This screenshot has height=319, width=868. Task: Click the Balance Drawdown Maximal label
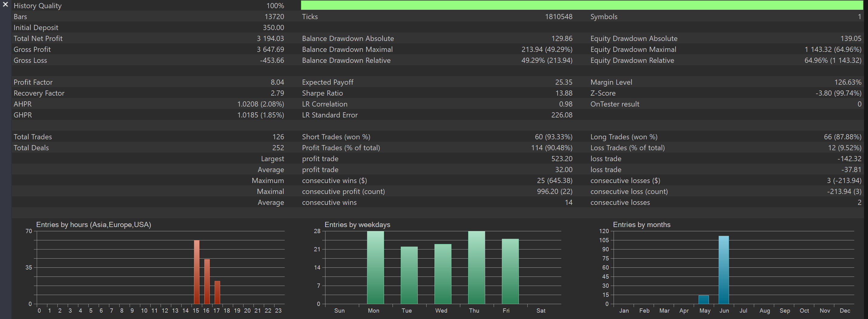[347, 49]
